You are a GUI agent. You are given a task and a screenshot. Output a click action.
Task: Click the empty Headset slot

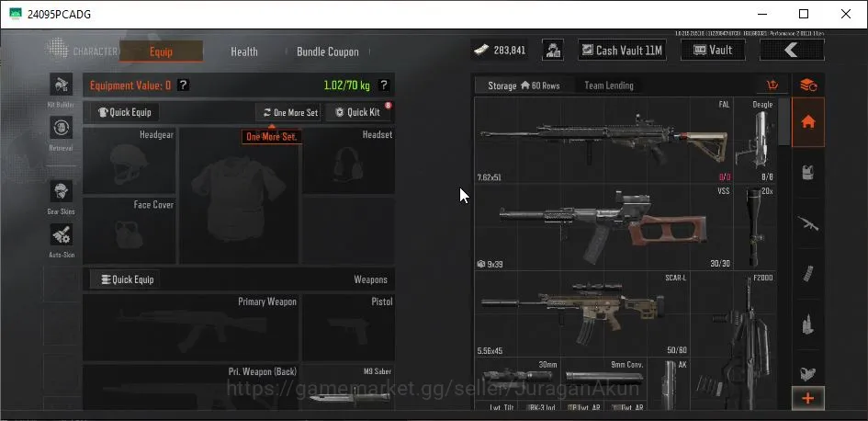coord(348,160)
